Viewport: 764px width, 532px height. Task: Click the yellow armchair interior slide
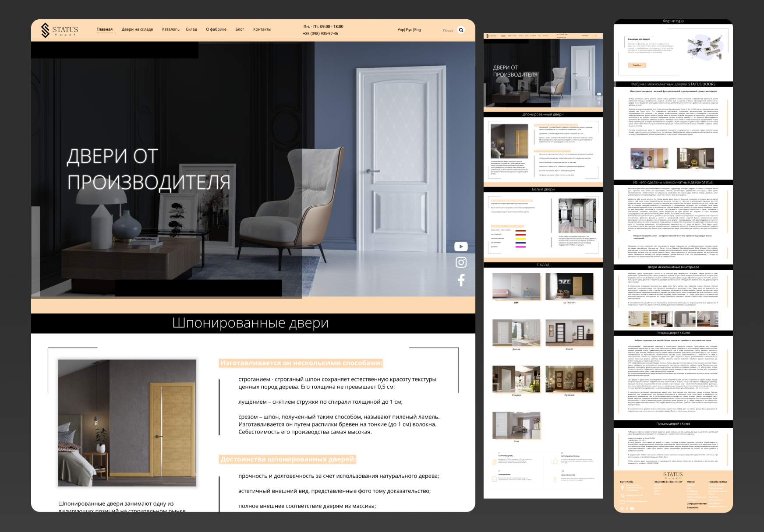pyautogui.click(x=696, y=158)
